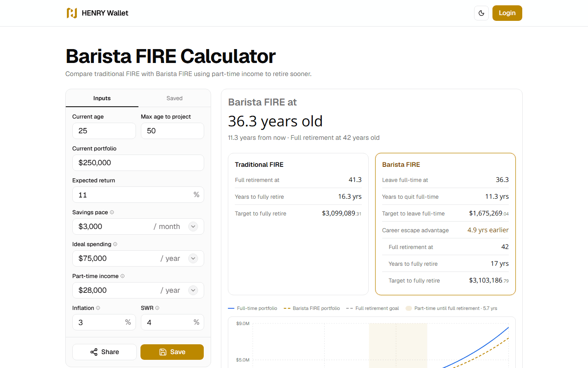
Task: Click the Current age input field
Action: pos(104,131)
